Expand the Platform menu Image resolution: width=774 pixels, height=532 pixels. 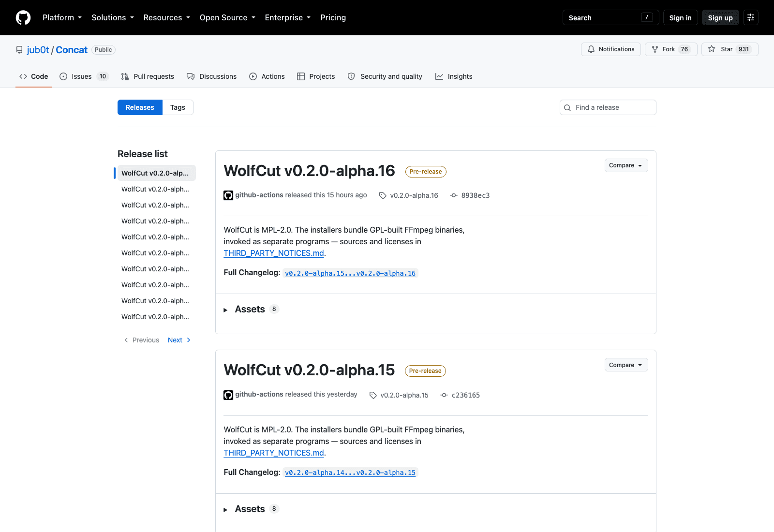click(62, 17)
